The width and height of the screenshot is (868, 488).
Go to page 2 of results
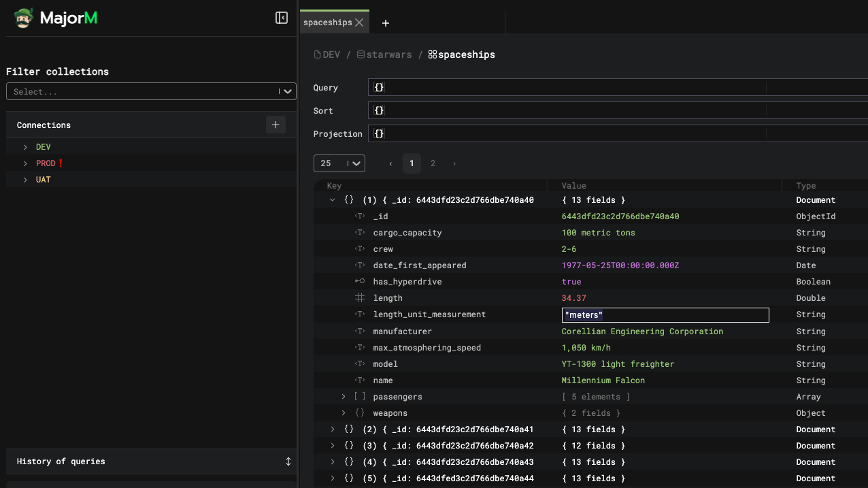click(433, 163)
